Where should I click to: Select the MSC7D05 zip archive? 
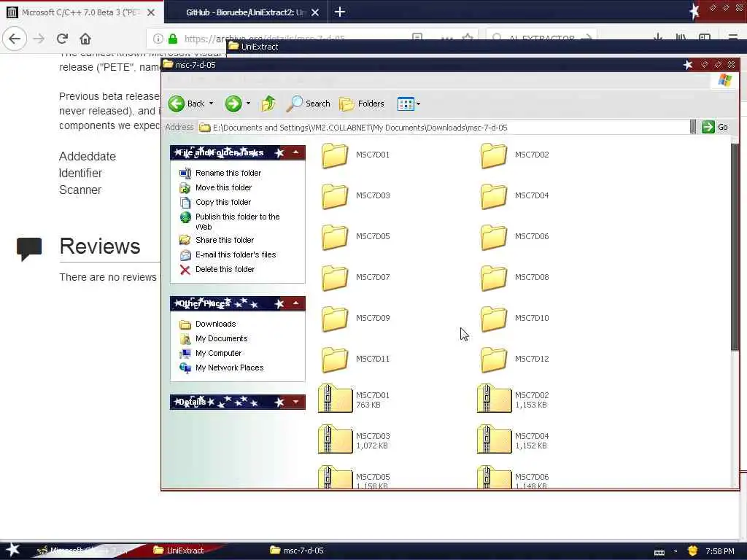coord(336,478)
